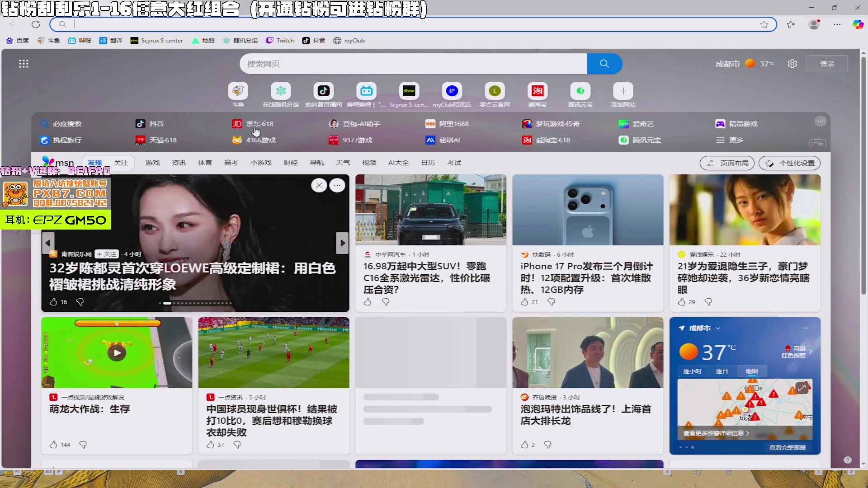Open weather card ellipsis options

tap(805, 328)
